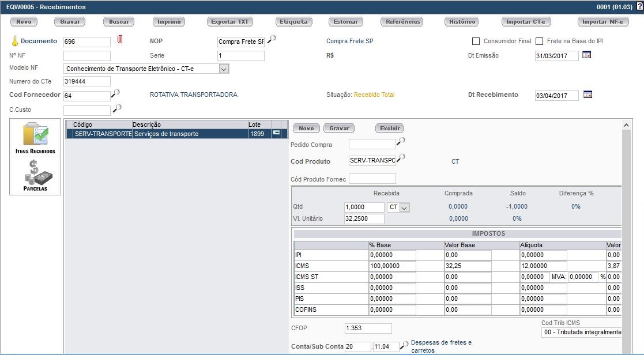Click the Cod Fornecedor search magnifier
Screen dimensions: 644x355
click(115, 93)
